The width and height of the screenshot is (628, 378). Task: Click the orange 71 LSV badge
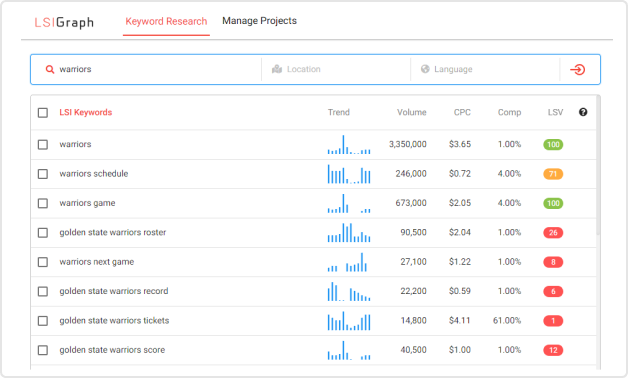[553, 174]
